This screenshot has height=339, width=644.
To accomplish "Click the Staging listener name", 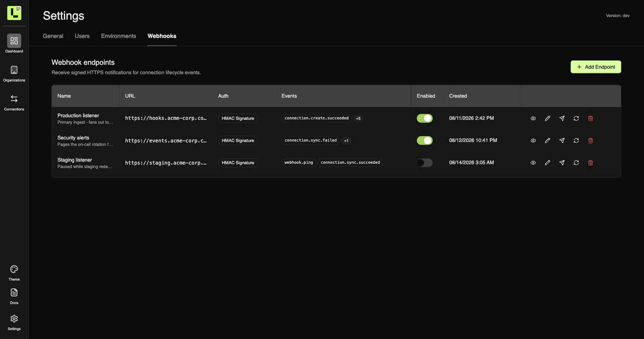I will tap(75, 160).
